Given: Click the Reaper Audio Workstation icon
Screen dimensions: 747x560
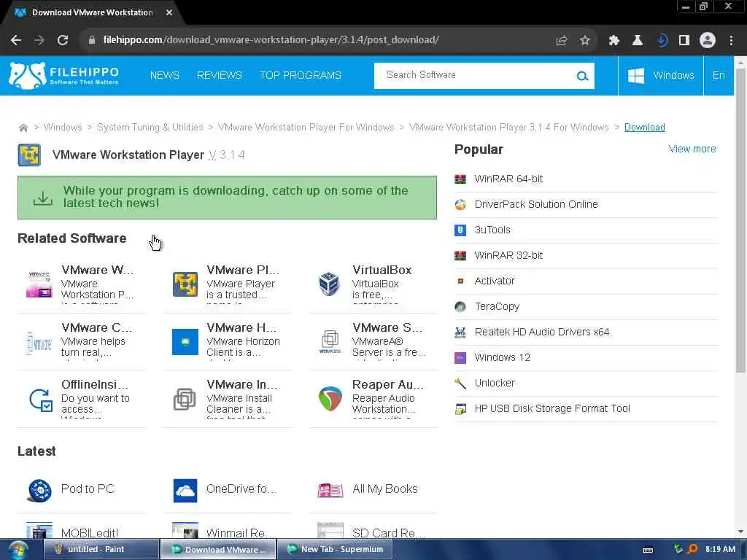Looking at the screenshot, I should [x=330, y=399].
